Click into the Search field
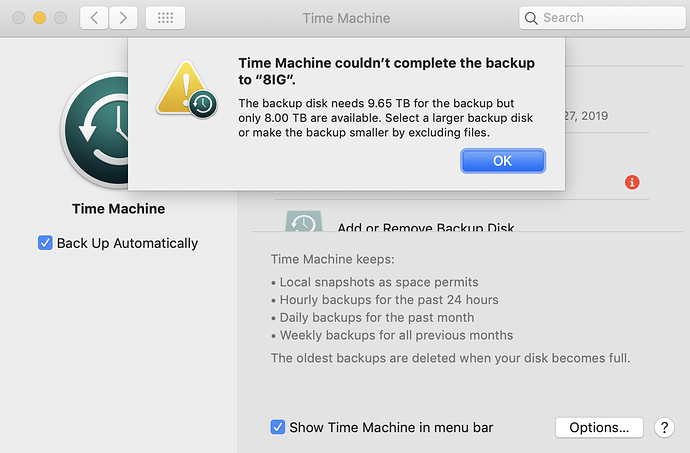Screen dimensions: 690x453 [602, 18]
